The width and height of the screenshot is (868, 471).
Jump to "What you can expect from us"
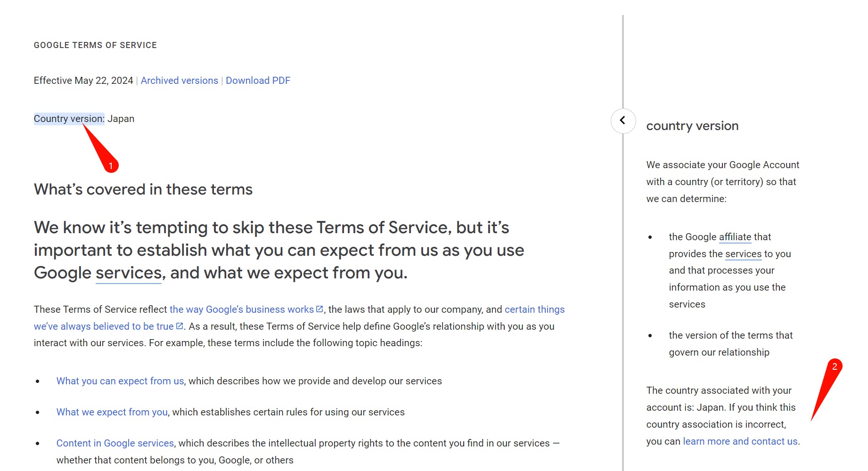coord(120,381)
